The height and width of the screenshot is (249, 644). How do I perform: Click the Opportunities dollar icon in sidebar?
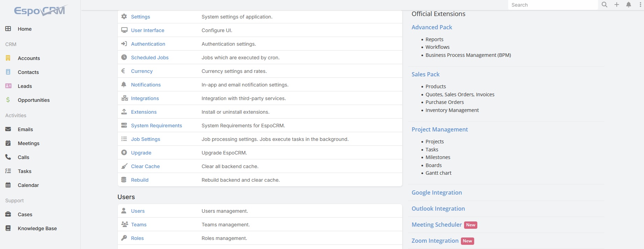[8, 100]
